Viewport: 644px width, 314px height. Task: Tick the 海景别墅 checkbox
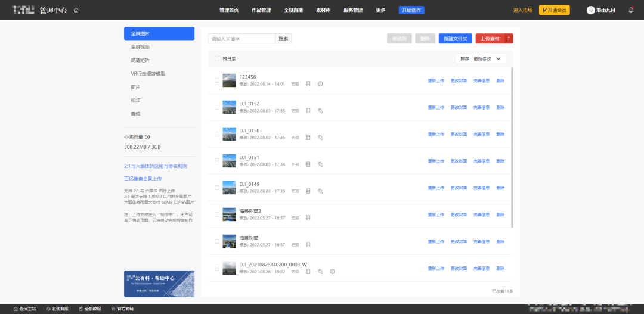pyautogui.click(x=217, y=241)
